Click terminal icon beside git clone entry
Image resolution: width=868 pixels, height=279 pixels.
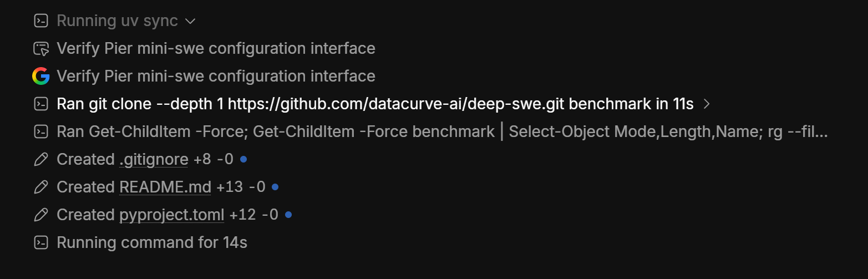click(41, 104)
